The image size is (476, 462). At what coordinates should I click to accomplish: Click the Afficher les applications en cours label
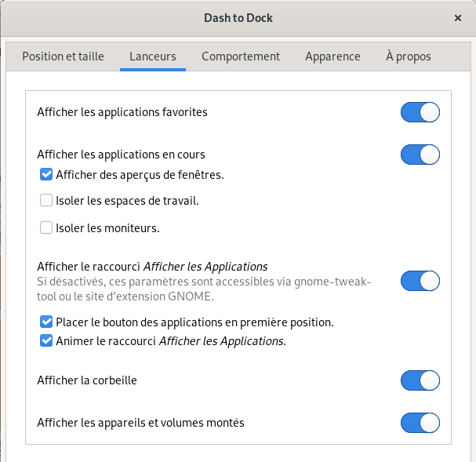tap(121, 155)
